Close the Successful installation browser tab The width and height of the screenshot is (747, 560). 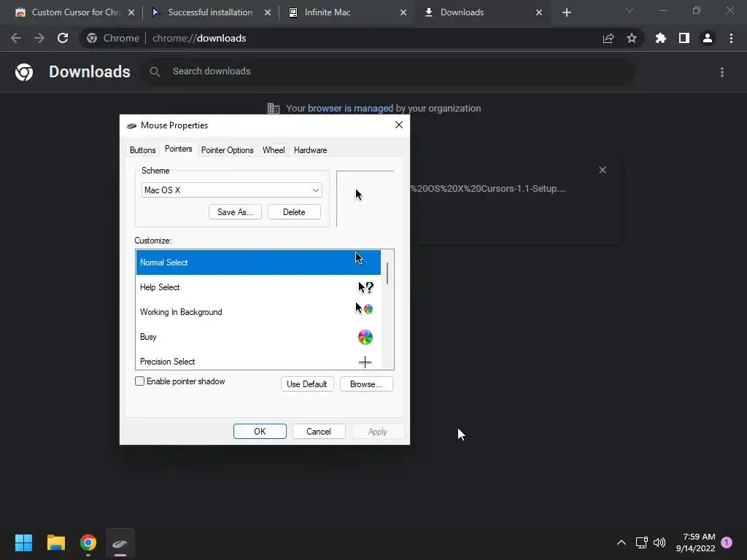click(x=268, y=12)
